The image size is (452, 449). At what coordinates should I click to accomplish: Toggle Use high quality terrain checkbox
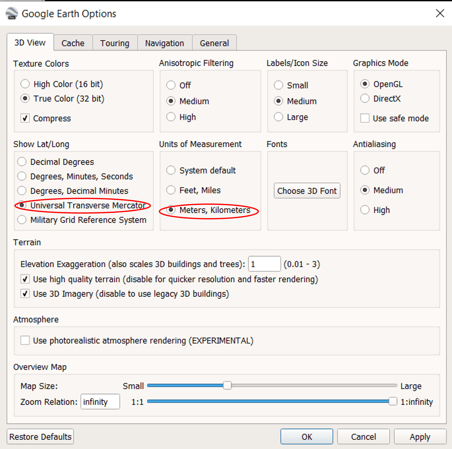coord(25,279)
